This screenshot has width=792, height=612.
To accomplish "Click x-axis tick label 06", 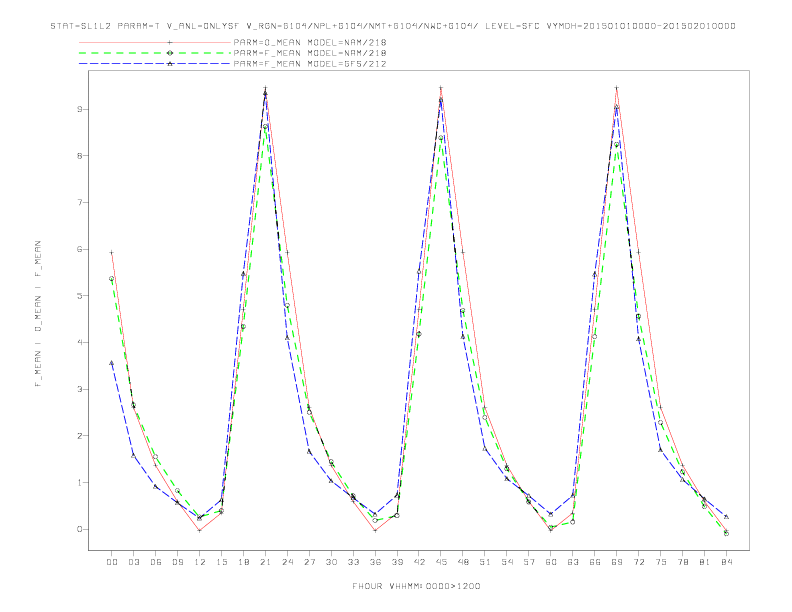I will pos(156,562).
